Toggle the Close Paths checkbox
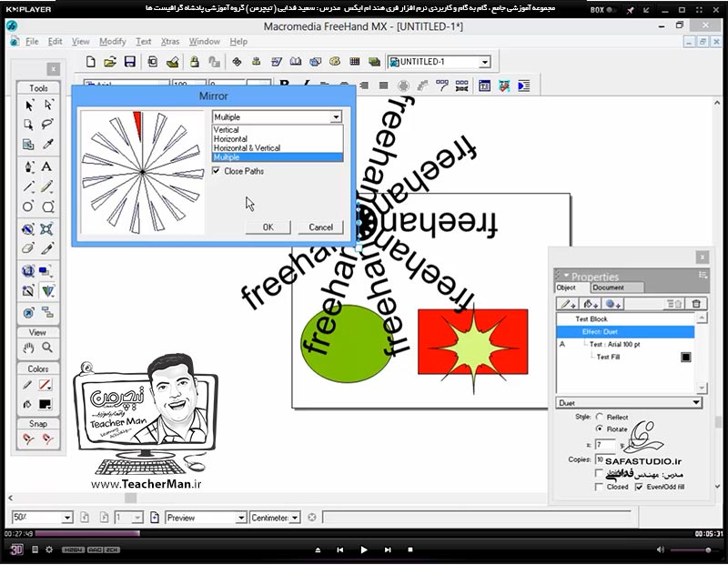728x565 pixels. click(216, 171)
